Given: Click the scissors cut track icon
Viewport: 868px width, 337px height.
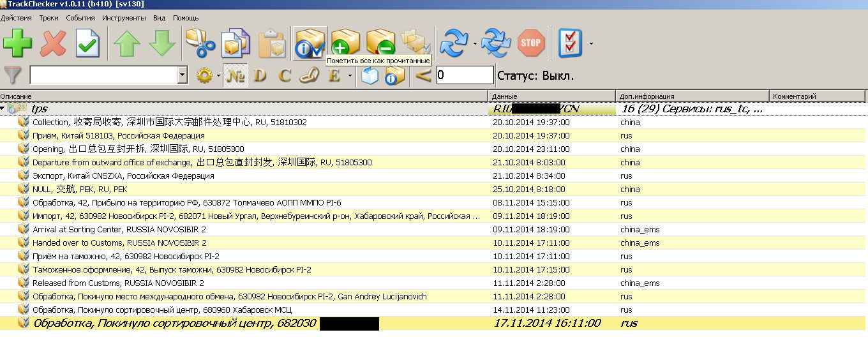Looking at the screenshot, I should pyautogui.click(x=200, y=43).
